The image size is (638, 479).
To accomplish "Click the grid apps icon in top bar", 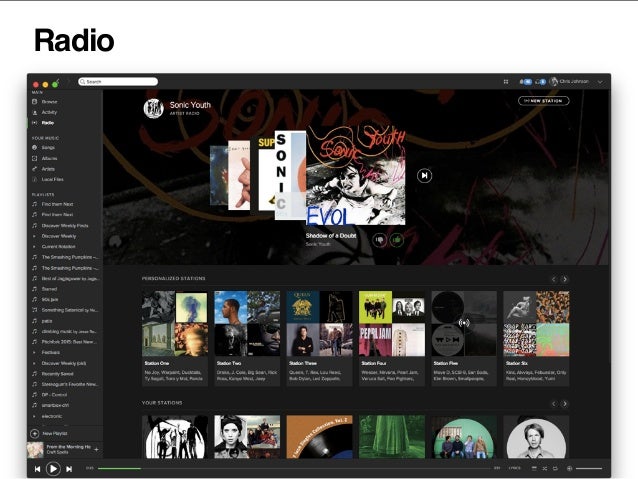I will 506,82.
